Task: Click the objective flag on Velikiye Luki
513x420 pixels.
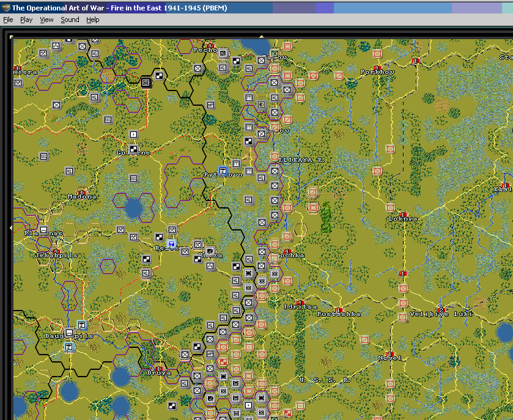Action: tap(441, 309)
